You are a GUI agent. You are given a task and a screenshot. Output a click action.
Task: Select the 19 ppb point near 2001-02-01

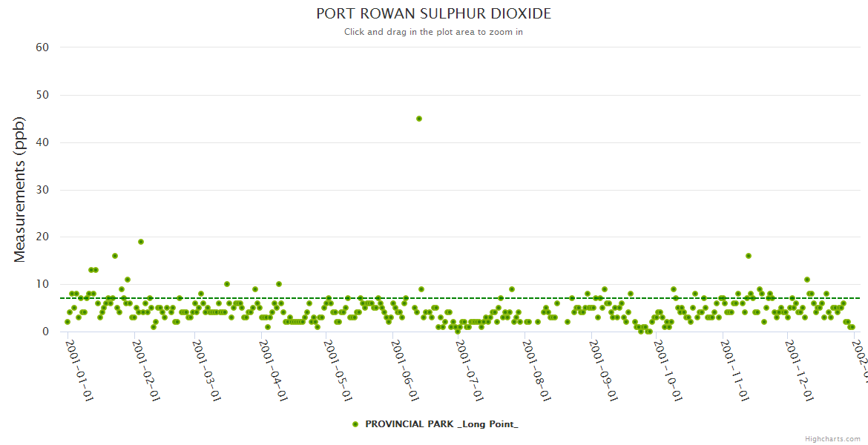click(141, 242)
